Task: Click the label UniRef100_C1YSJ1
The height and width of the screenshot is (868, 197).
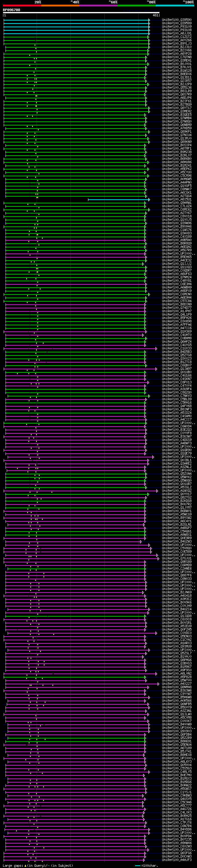Action: point(177,792)
